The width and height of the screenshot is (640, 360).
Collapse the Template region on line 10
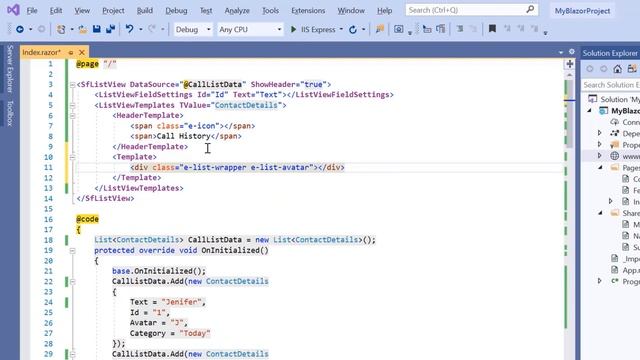click(72, 158)
